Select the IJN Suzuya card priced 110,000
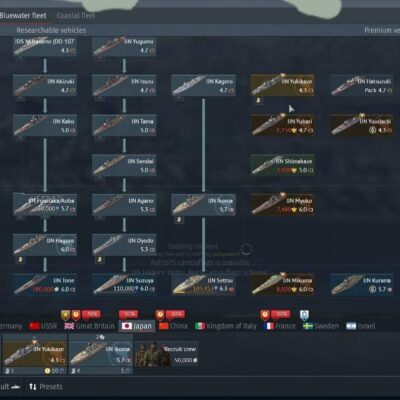 124,285
